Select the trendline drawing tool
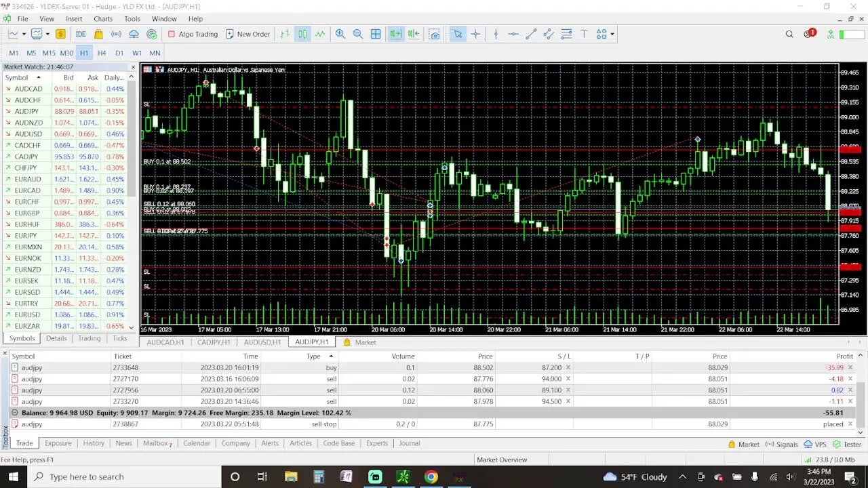Viewport: 868px width, 488px height. tap(531, 34)
